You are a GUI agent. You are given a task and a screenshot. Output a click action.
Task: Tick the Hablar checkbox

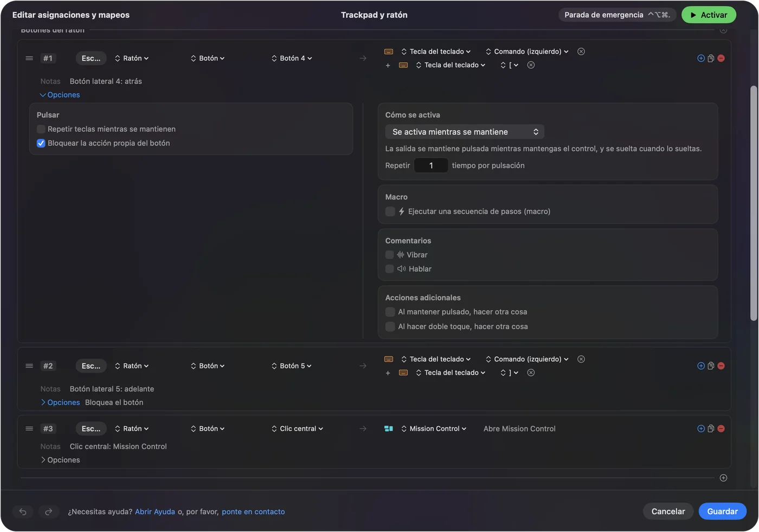click(x=389, y=269)
